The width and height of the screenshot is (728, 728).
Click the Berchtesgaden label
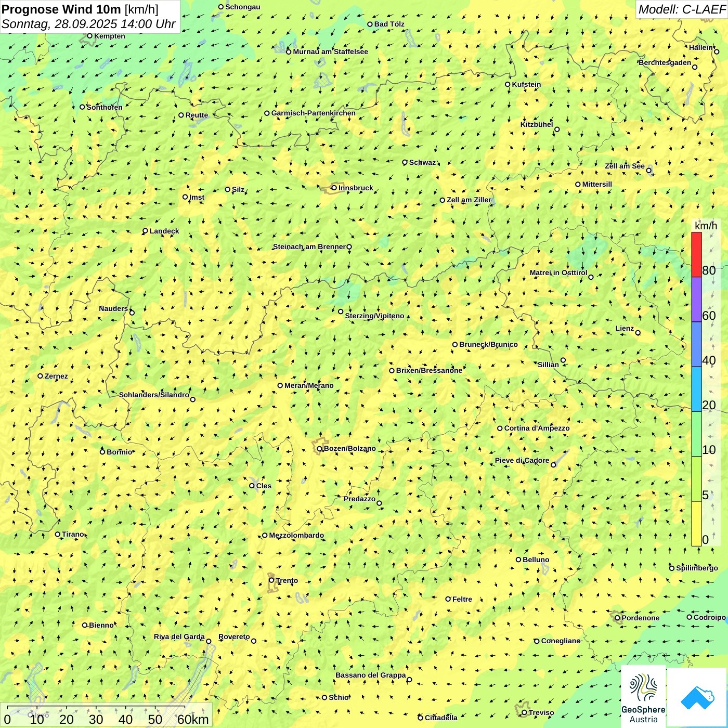[665, 62]
